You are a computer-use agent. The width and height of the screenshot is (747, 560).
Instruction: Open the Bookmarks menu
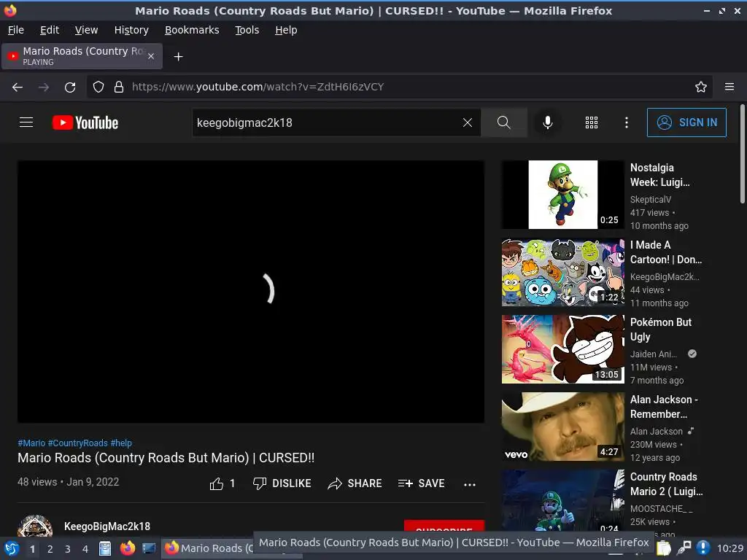tap(192, 30)
